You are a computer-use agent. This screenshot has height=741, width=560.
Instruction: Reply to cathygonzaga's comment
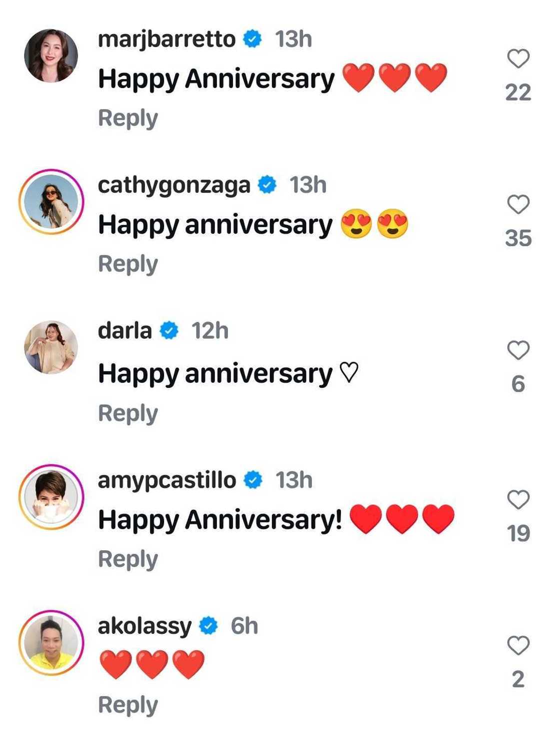pos(128,264)
